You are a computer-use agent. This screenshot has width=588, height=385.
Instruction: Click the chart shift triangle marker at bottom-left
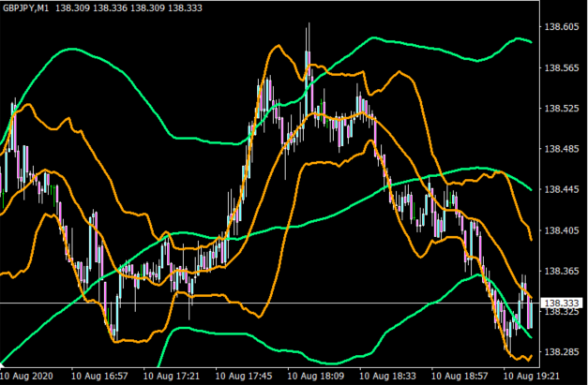point(2,364)
